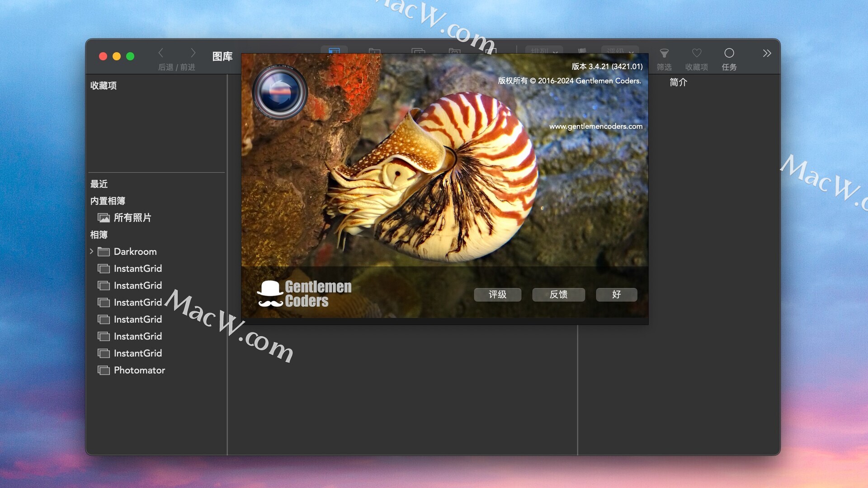Select 所有照片 in built-in albums
Viewport: 868px width, 488px height.
pyautogui.click(x=132, y=218)
